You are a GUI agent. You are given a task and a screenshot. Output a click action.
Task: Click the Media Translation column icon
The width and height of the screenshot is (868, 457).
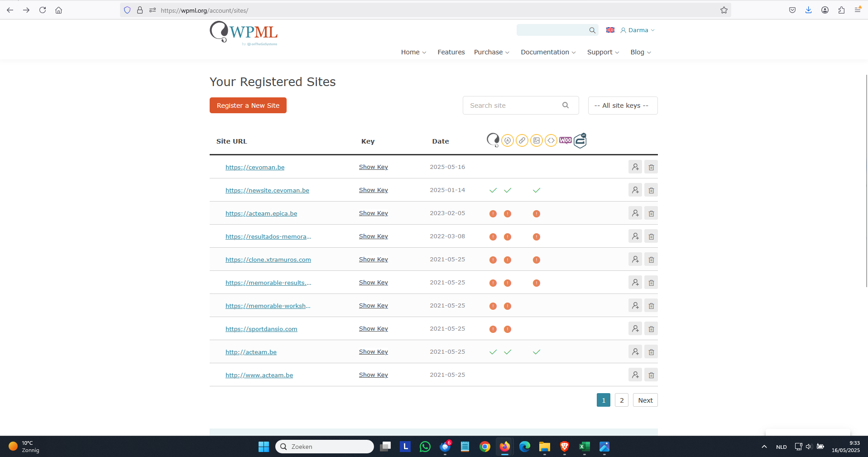[x=537, y=140]
